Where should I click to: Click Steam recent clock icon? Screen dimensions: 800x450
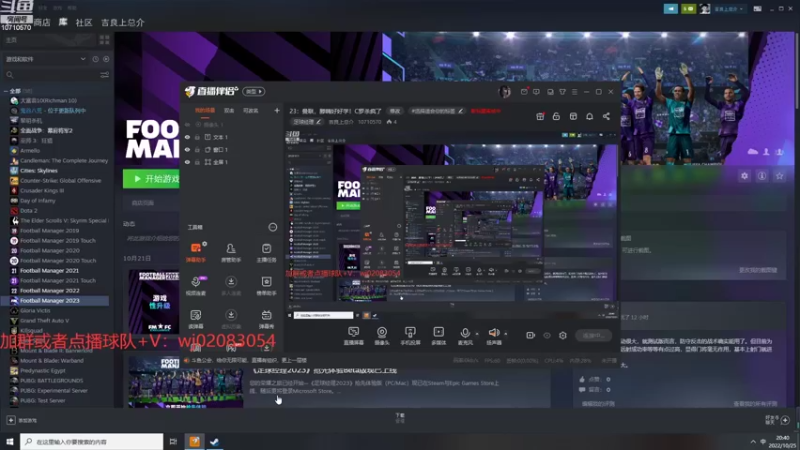[x=95, y=59]
